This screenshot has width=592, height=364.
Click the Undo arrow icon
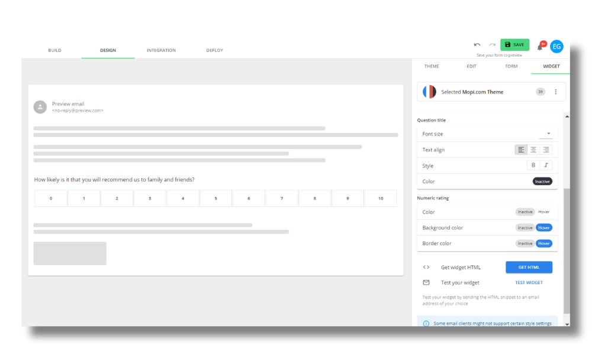[477, 44]
